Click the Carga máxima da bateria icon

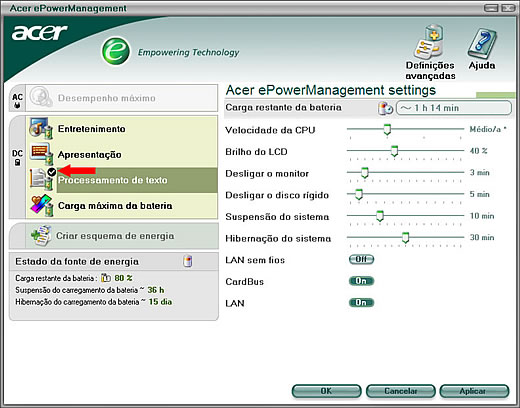[41, 205]
